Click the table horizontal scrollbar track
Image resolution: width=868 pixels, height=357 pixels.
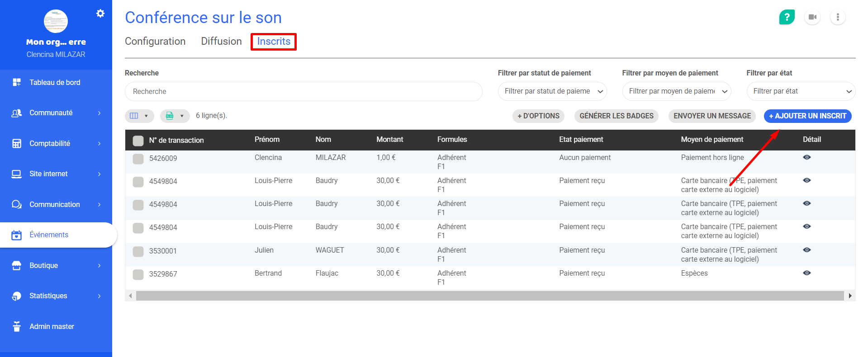point(490,296)
